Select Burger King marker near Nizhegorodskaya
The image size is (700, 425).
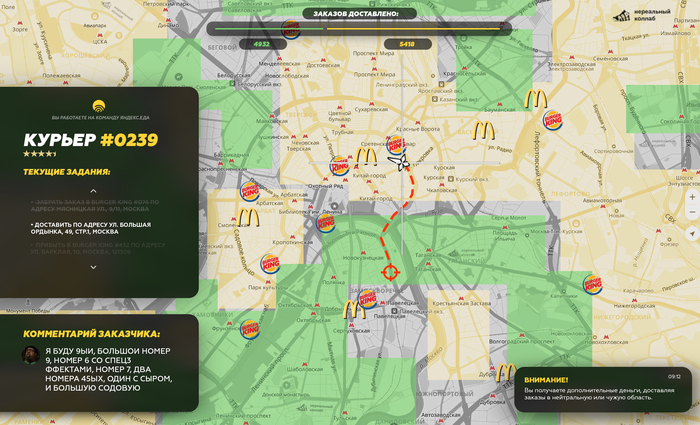pos(592,284)
